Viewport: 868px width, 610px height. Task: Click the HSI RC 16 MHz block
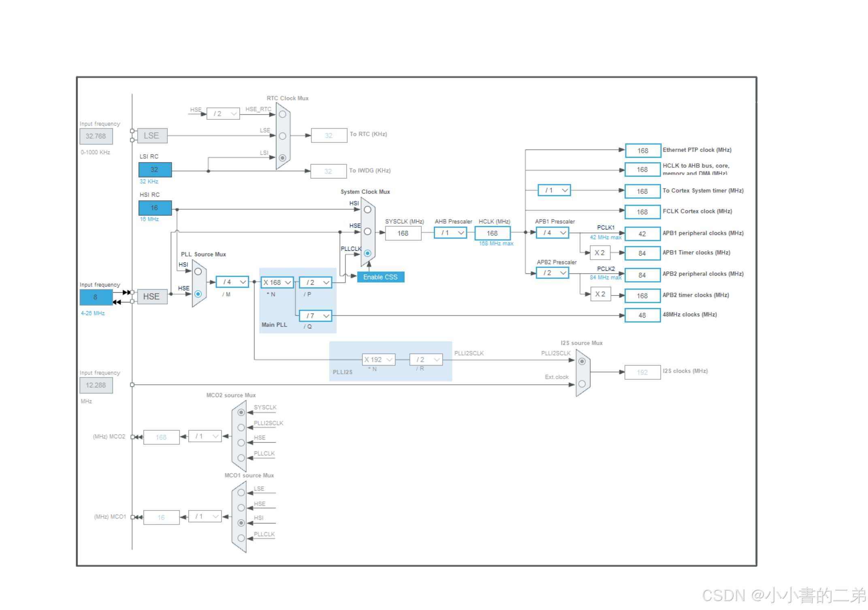tap(155, 208)
